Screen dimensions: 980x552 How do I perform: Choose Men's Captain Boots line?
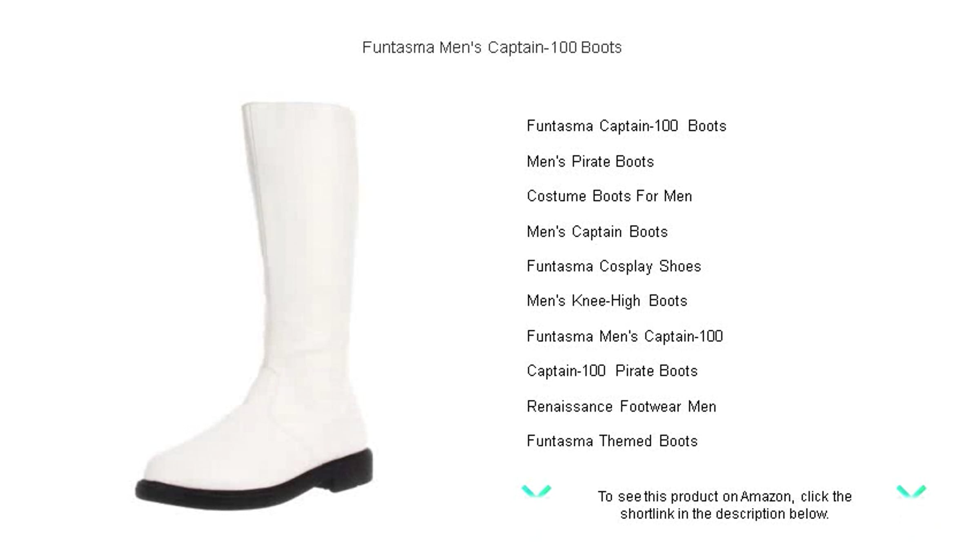(597, 231)
